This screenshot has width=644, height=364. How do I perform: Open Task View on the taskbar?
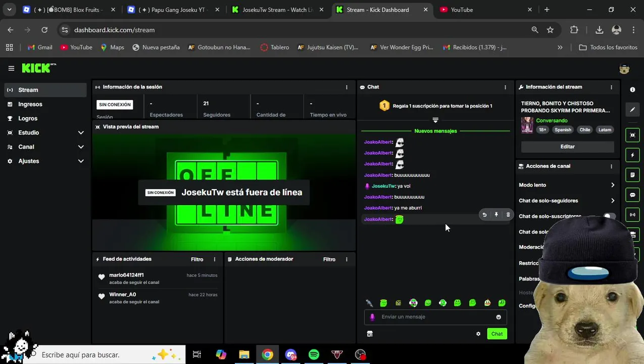[197, 354]
